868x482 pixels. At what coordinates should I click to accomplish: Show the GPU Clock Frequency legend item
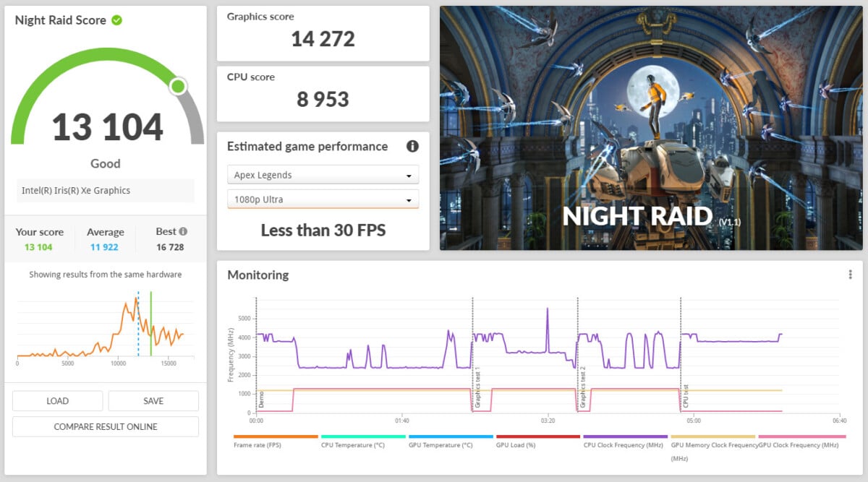[798, 445]
